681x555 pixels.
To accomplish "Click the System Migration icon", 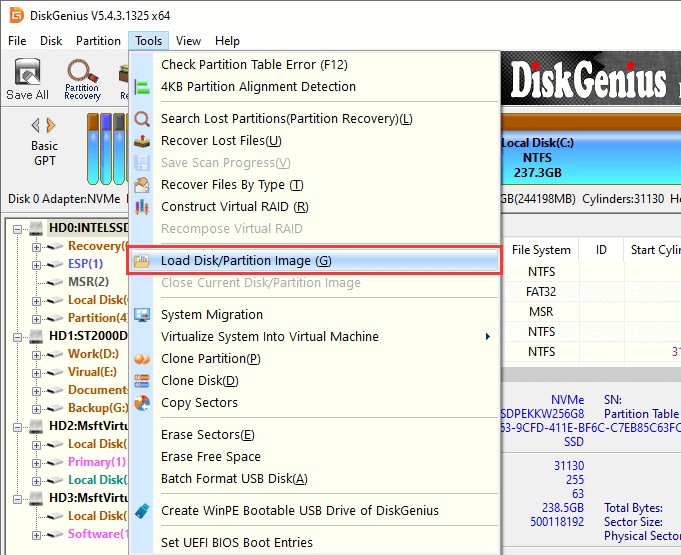I will click(x=142, y=315).
